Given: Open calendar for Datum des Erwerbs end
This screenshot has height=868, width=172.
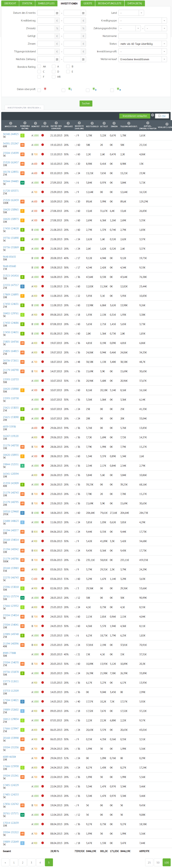Looking at the screenshot, I should [83, 13].
